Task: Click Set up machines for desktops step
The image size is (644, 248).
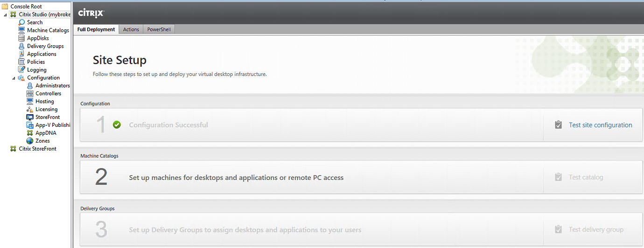Action: [x=236, y=178]
